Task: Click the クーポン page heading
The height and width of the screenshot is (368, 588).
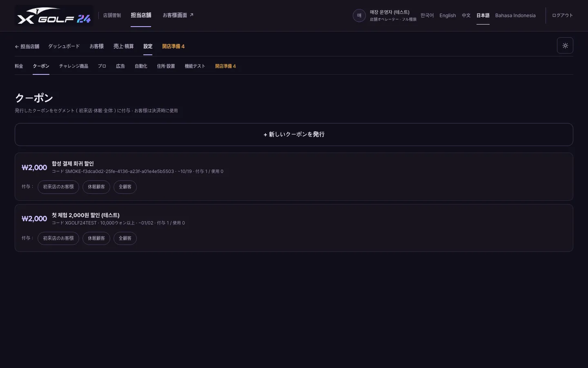Action: tap(34, 98)
